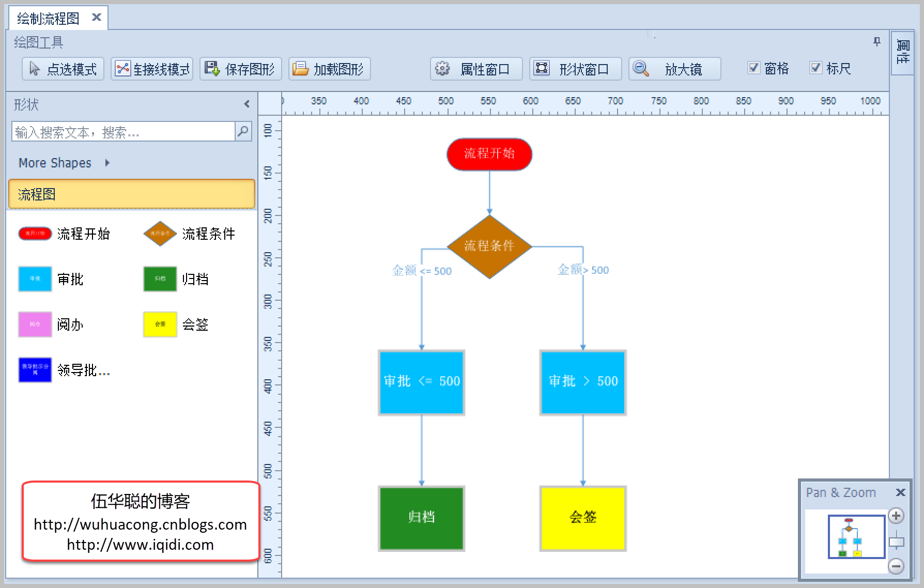The image size is (924, 588).
Task: Click the 保存图形 save button
Action: click(241, 69)
